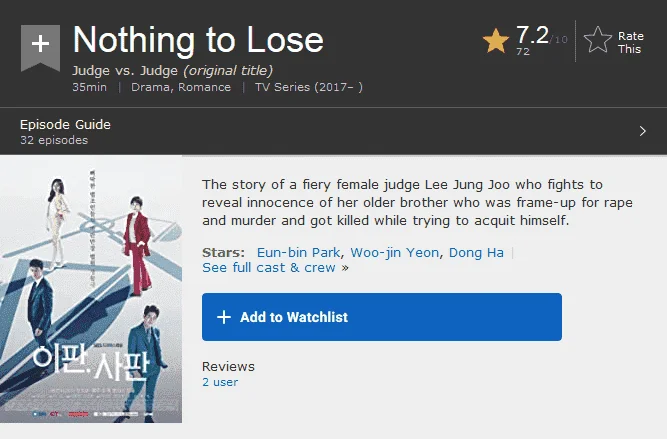Click the 72 ratings count

coord(523,51)
